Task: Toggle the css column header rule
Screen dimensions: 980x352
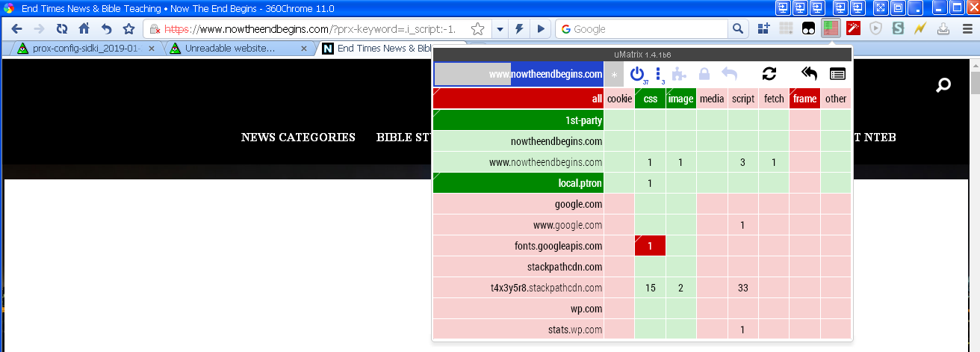Action: pyautogui.click(x=650, y=99)
